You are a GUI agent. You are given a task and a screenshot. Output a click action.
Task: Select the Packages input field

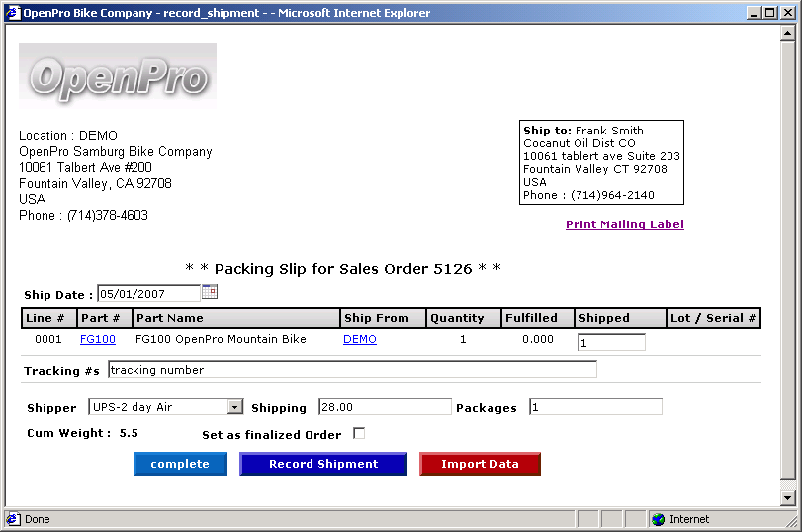pos(595,406)
